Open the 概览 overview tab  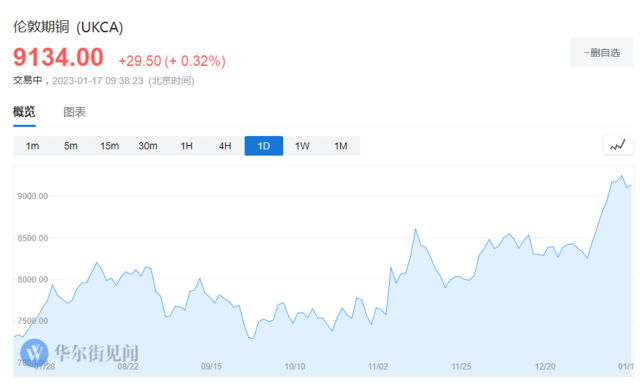tap(24, 112)
